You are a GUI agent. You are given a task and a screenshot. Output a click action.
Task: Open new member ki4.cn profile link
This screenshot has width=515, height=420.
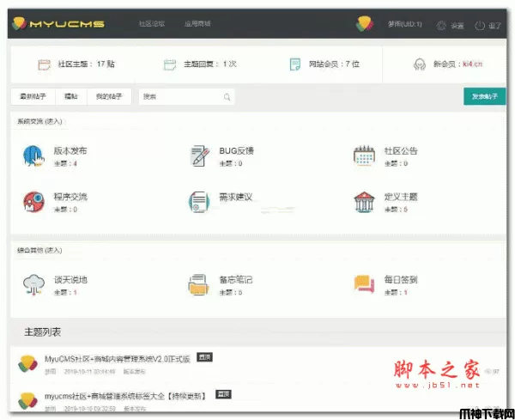point(472,64)
